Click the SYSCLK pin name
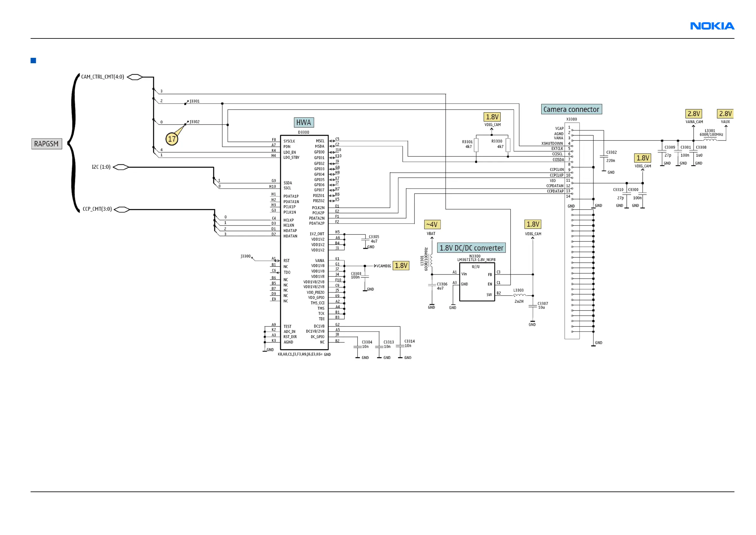 tap(289, 141)
